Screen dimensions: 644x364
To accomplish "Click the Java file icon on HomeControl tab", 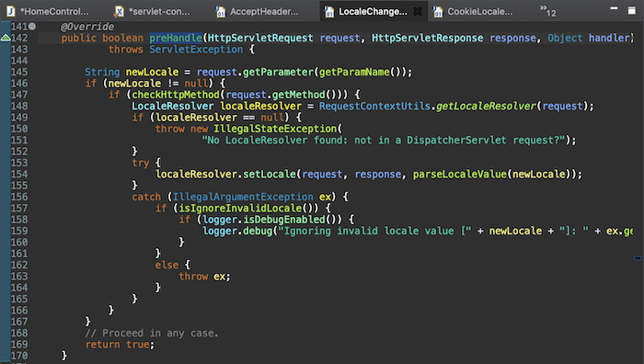I will coord(11,12).
